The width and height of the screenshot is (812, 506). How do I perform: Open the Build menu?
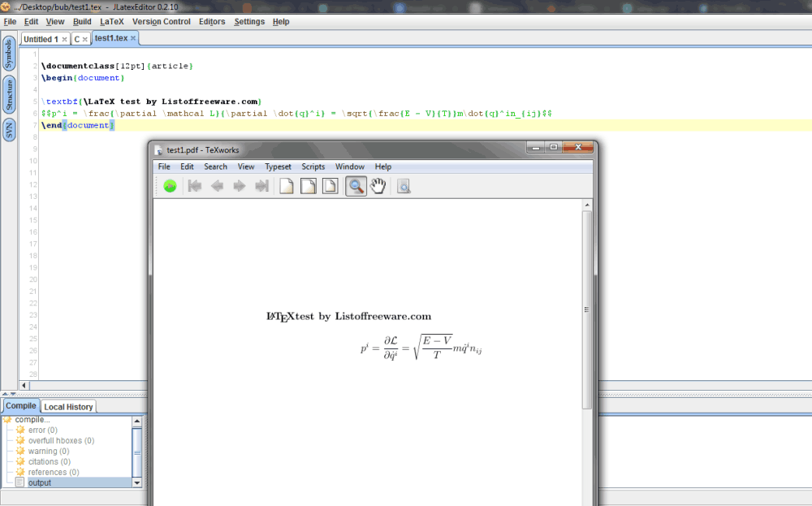(x=82, y=22)
